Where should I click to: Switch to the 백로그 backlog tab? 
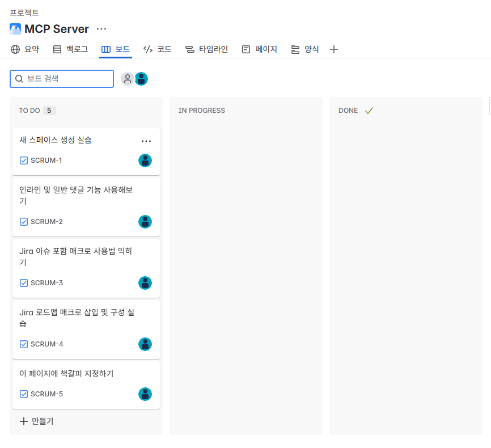tap(70, 49)
